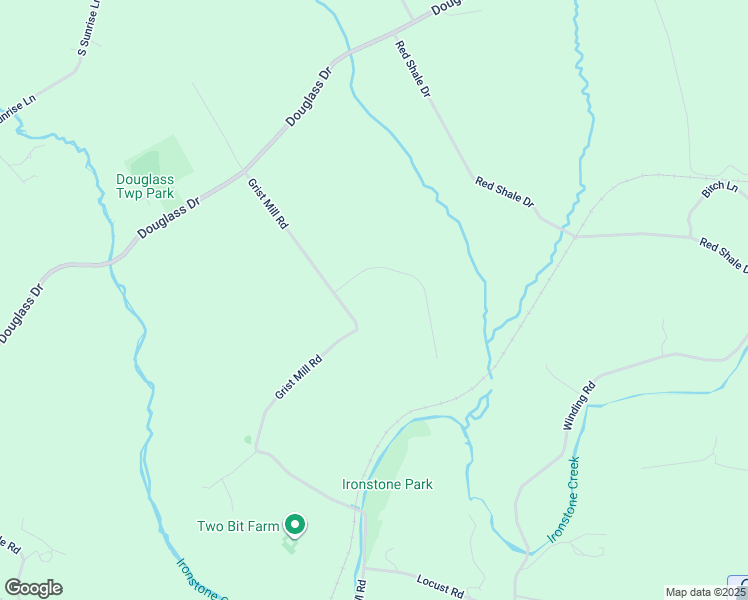Click the upper Grist Mill Rd label
This screenshot has height=600, width=748.
coord(268,204)
